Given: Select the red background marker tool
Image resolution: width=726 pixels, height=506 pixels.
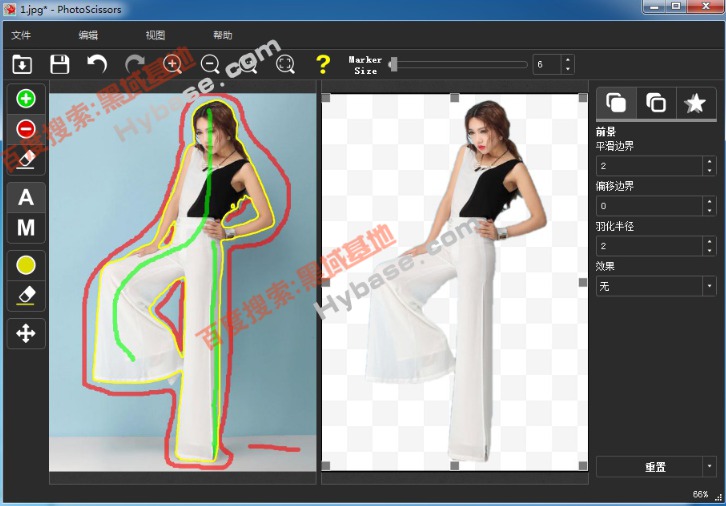Looking at the screenshot, I should tap(26, 129).
